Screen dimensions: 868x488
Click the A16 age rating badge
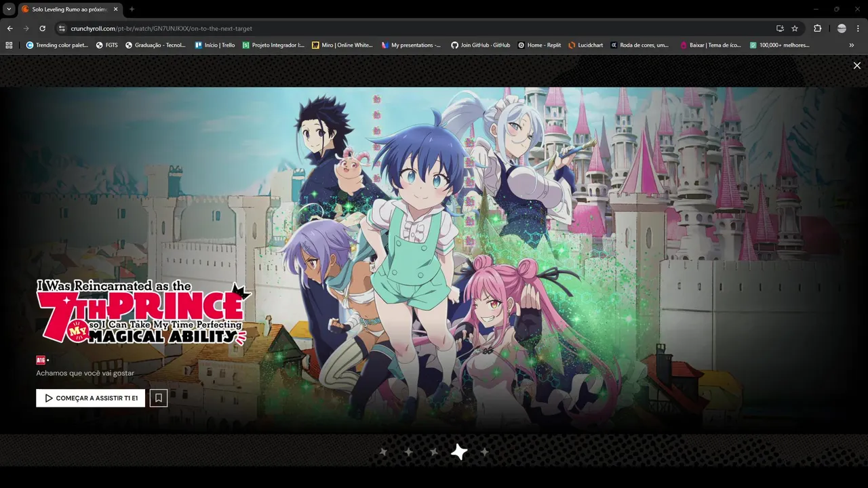coord(41,360)
